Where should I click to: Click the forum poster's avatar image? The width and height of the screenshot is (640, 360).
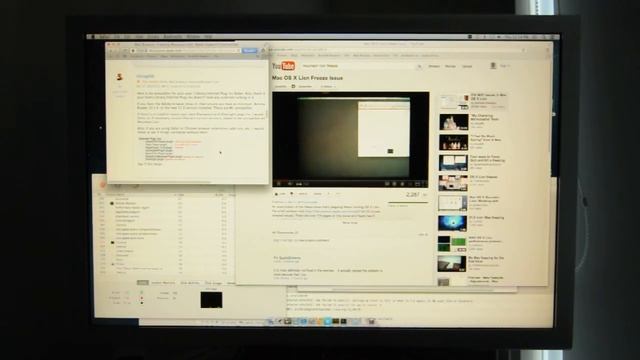tap(120, 76)
